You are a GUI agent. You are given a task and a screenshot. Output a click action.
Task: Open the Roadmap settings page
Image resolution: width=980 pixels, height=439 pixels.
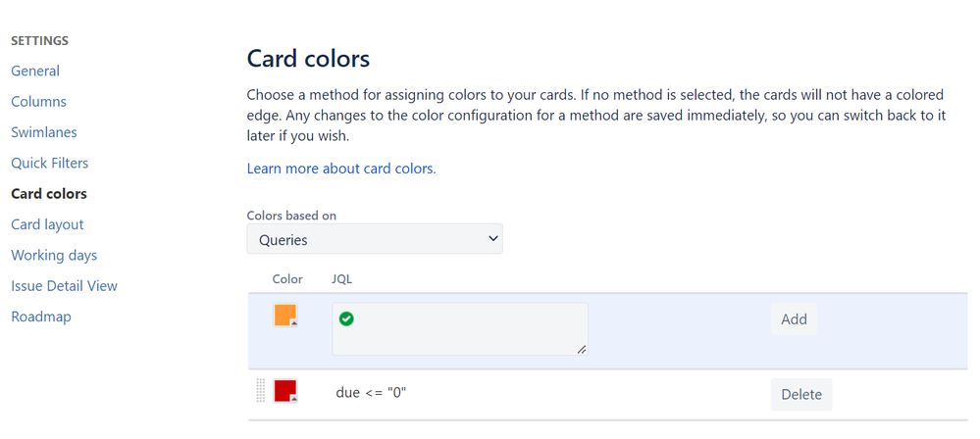(x=41, y=317)
